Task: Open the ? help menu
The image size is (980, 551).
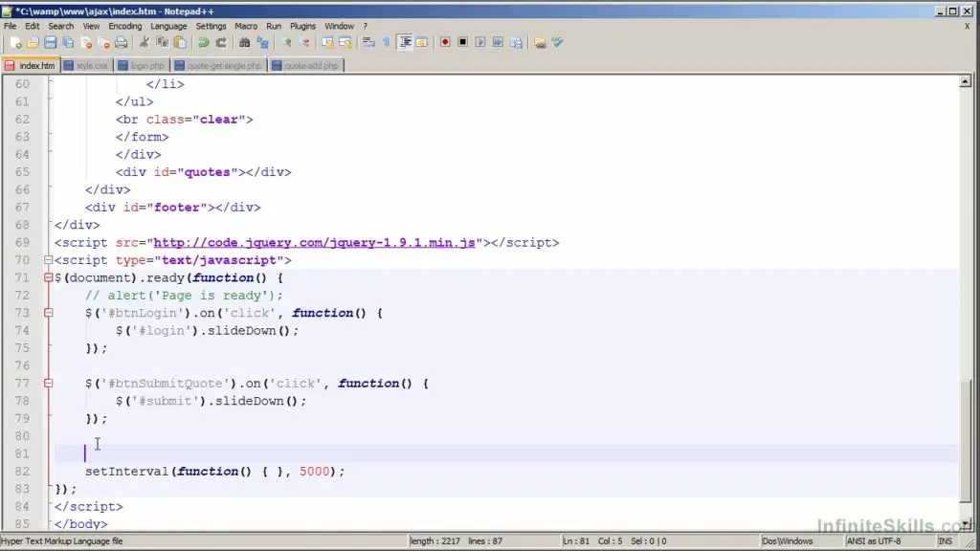Action: [x=365, y=26]
